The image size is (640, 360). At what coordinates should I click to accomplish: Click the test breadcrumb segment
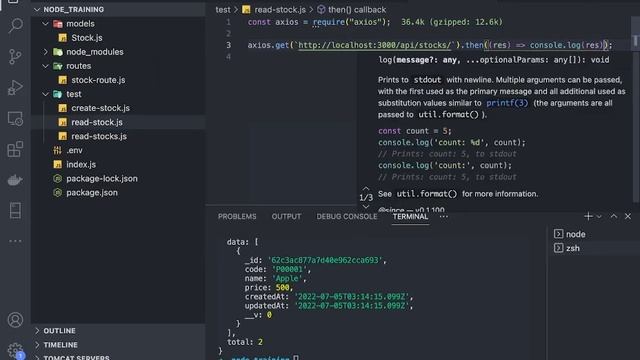coord(223,10)
